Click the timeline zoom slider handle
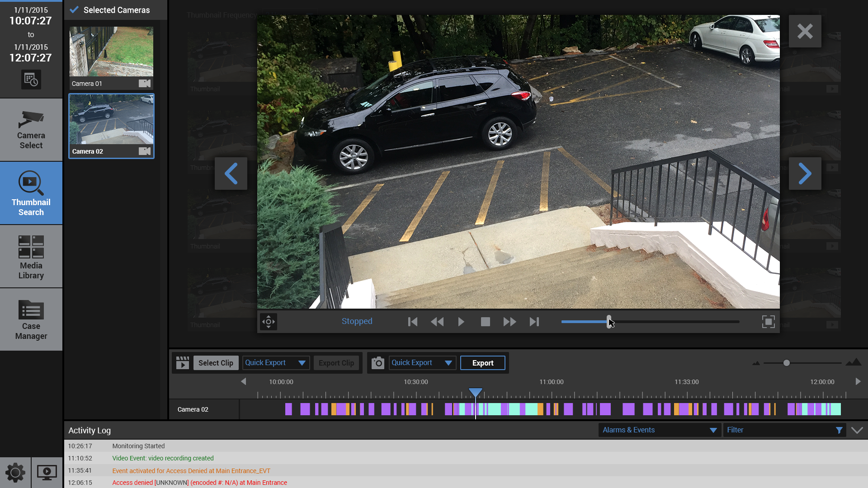Viewport: 868px width, 488px height. click(x=787, y=363)
